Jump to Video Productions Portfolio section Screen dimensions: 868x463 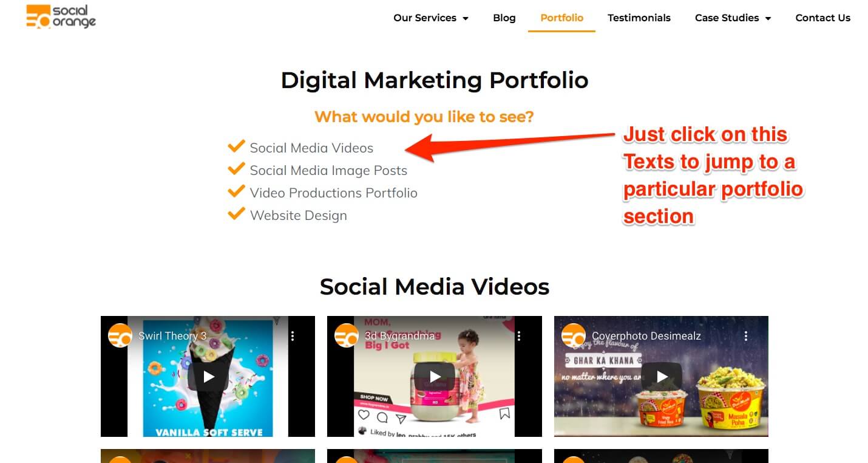333,193
